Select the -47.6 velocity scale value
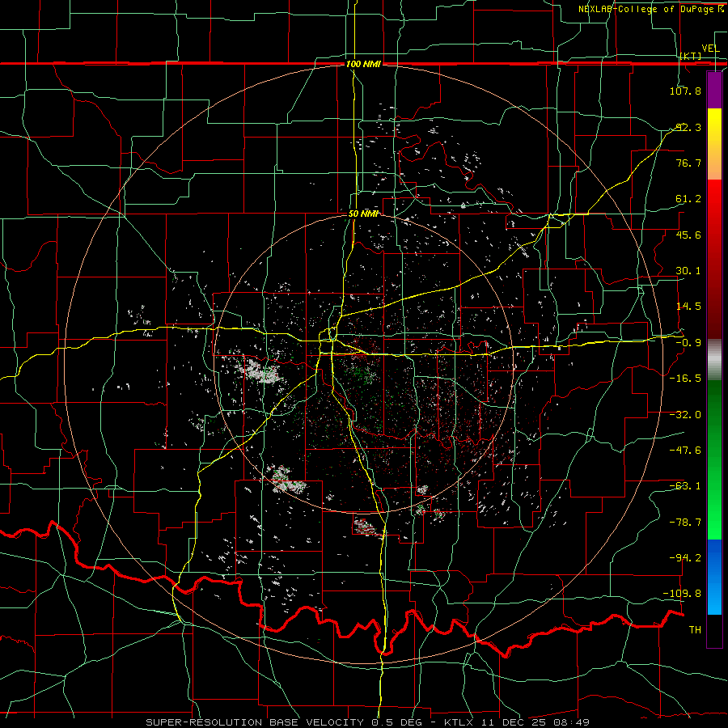 pyautogui.click(x=685, y=451)
